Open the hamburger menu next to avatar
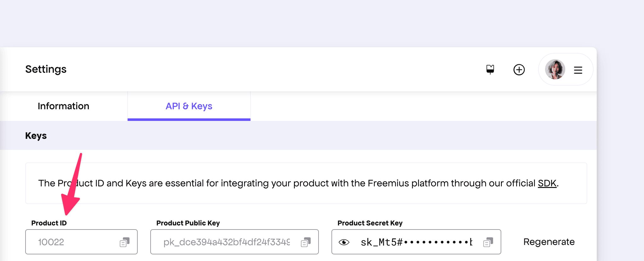 pos(578,70)
